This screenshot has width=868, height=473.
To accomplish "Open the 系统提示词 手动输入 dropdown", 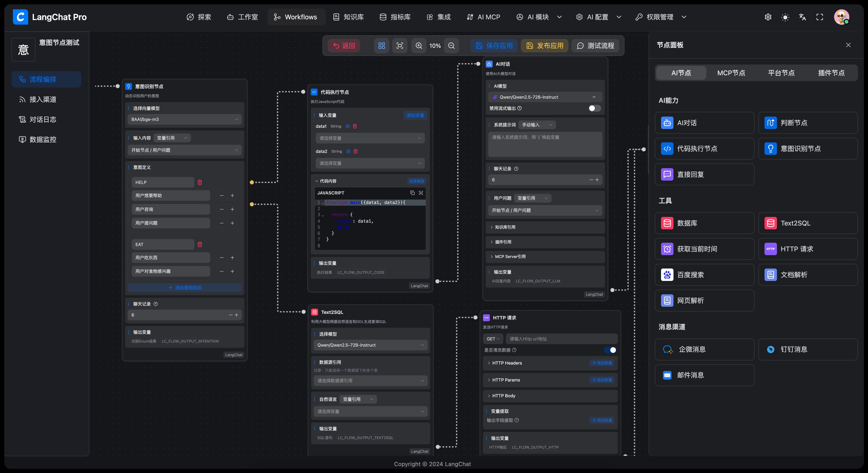I will 537,125.
